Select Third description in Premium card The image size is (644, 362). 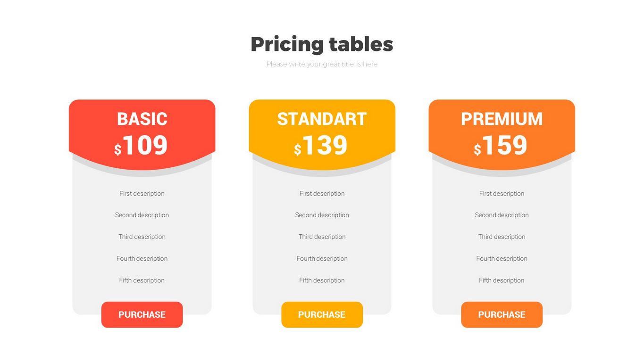(502, 237)
